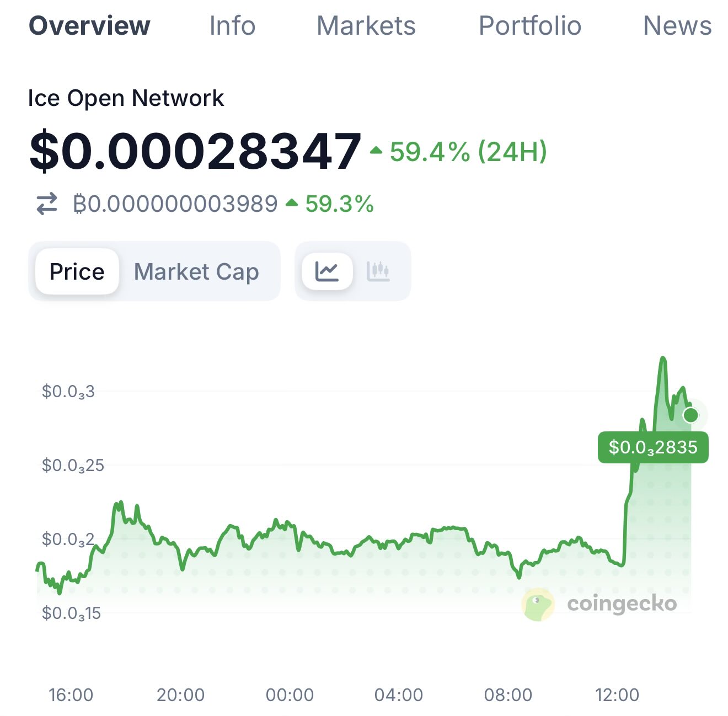Click the $0.00028347 price value
Image resolution: width=728 pixels, height=716 pixels.
point(195,151)
